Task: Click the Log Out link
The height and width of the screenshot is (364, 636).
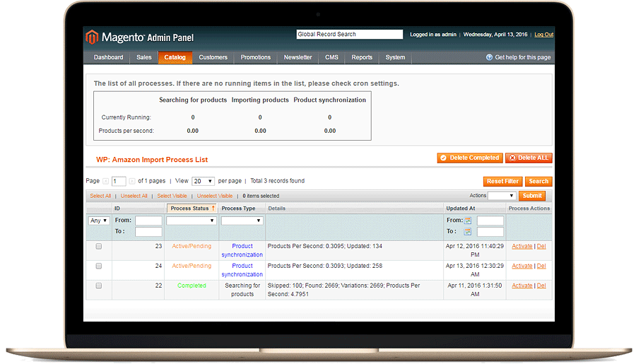Action: (543, 35)
